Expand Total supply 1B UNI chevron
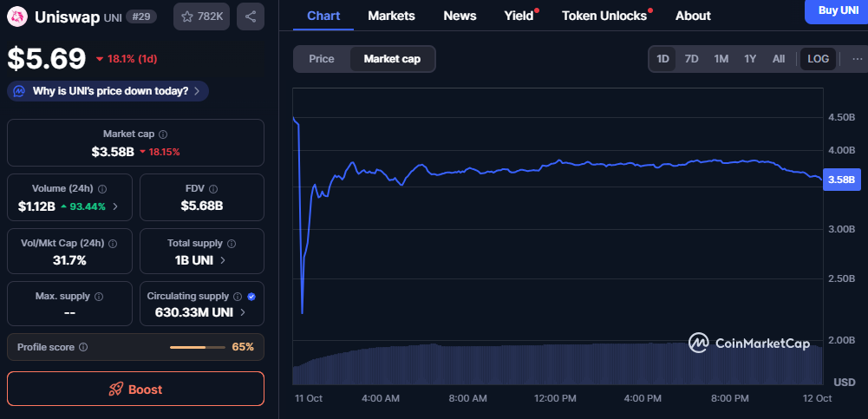The width and height of the screenshot is (868, 419). coord(223,260)
